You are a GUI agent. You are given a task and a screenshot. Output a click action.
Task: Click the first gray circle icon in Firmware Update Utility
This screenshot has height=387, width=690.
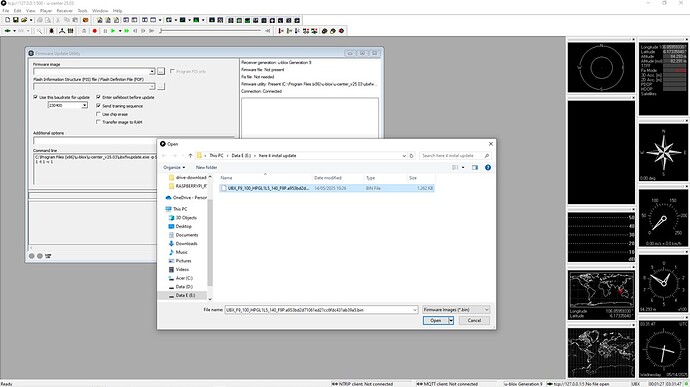pyautogui.click(x=32, y=256)
